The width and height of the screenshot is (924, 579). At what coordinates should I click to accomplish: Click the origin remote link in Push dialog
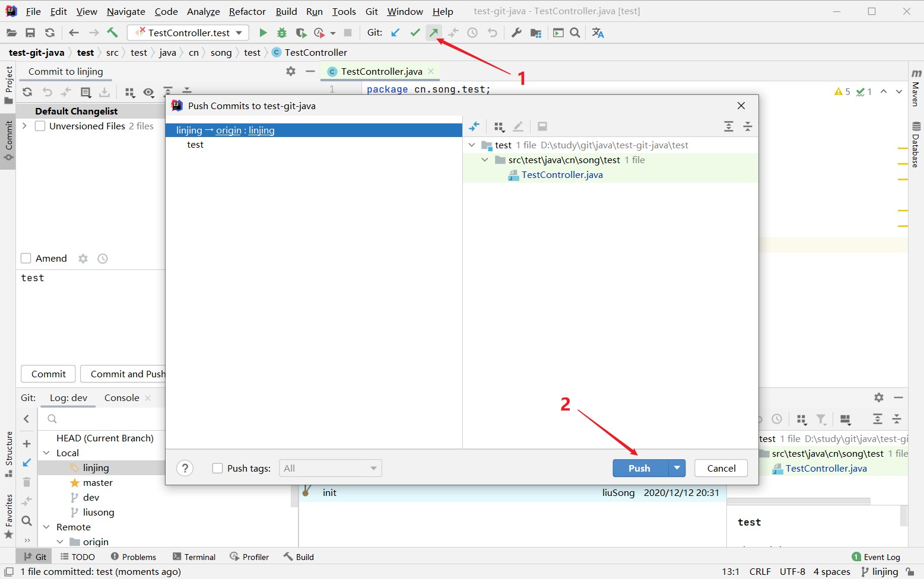[x=228, y=130]
